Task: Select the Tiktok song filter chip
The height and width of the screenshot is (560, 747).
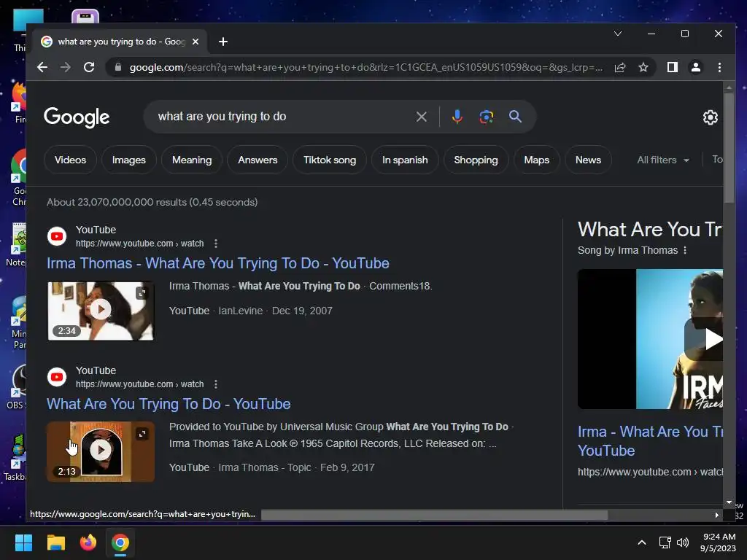Action: (330, 160)
